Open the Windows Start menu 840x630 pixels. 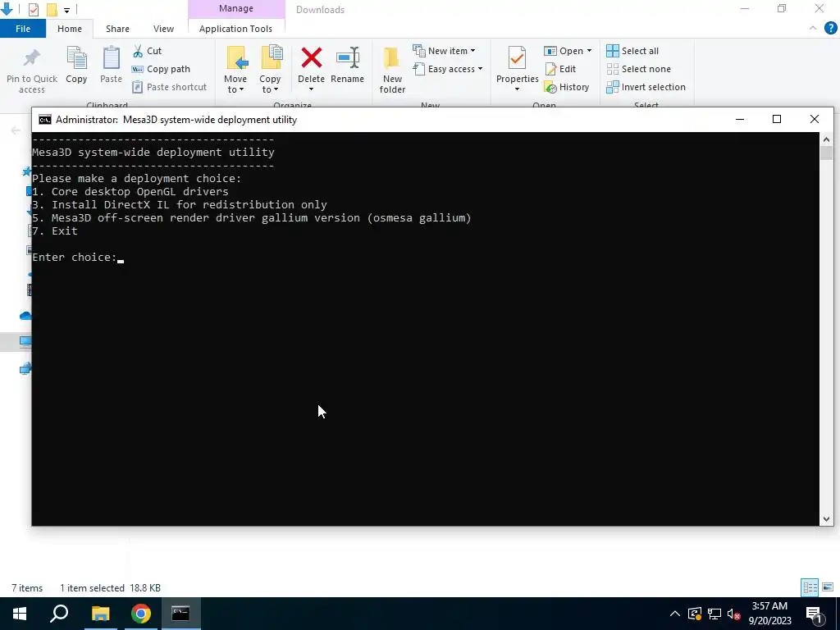[20, 614]
